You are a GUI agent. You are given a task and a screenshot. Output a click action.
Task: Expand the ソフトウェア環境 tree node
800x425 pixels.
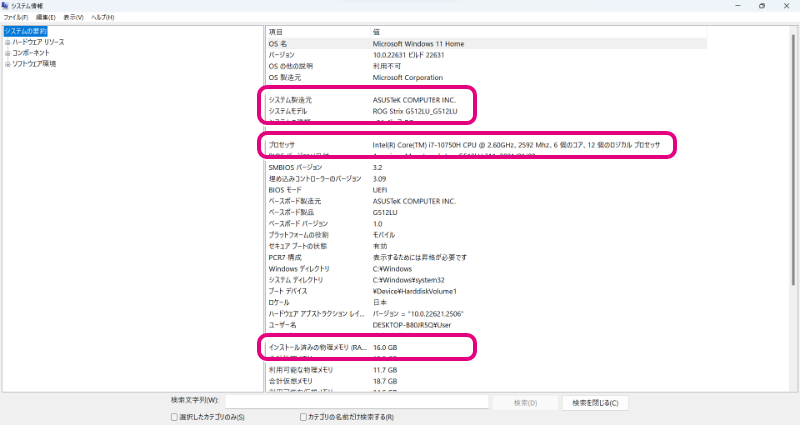(7, 63)
